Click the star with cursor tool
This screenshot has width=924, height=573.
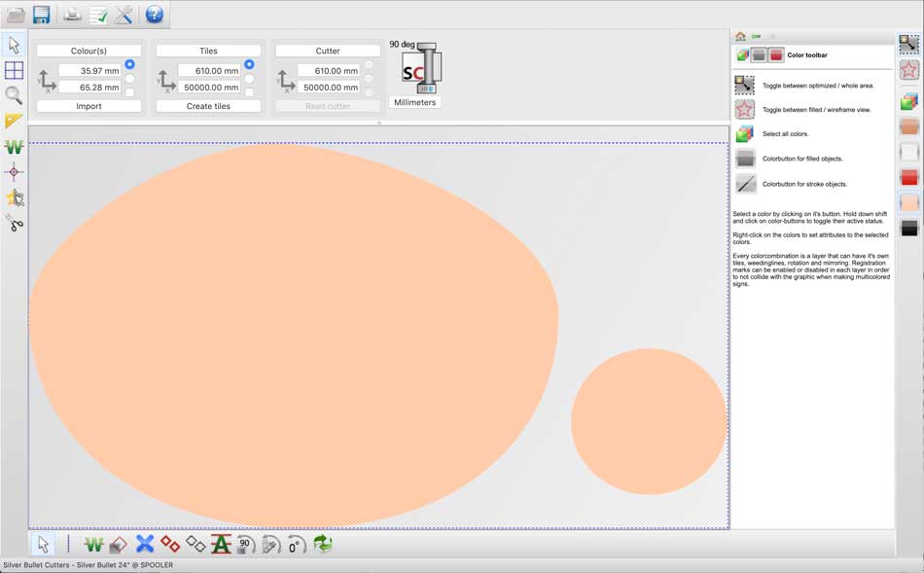[15, 198]
